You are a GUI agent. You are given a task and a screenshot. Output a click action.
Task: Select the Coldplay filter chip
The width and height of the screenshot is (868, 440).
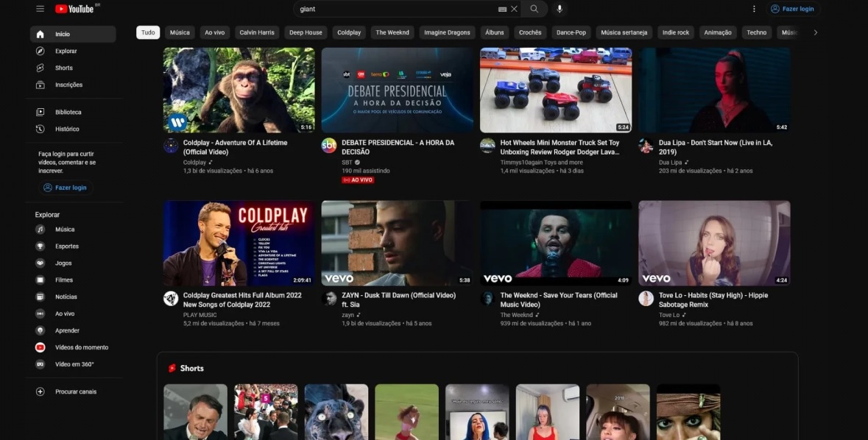point(349,32)
